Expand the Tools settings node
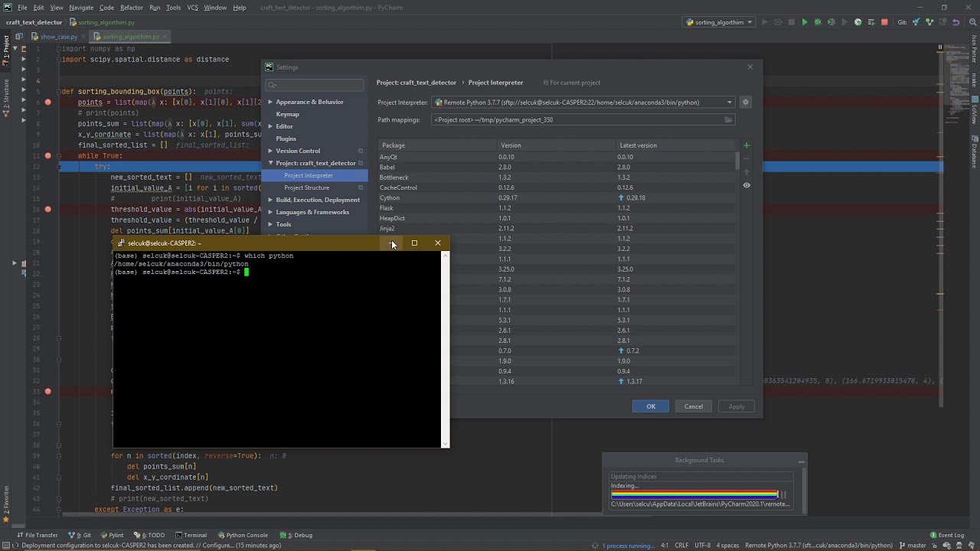The image size is (980, 551). (270, 224)
